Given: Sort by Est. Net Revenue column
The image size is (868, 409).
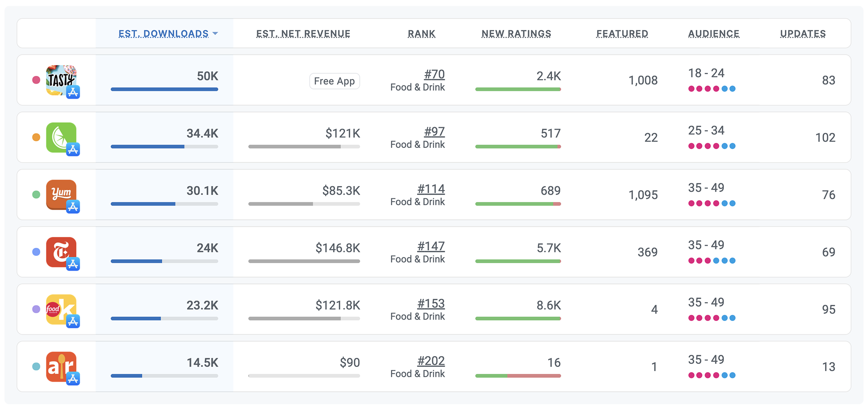Looking at the screenshot, I should tap(303, 33).
